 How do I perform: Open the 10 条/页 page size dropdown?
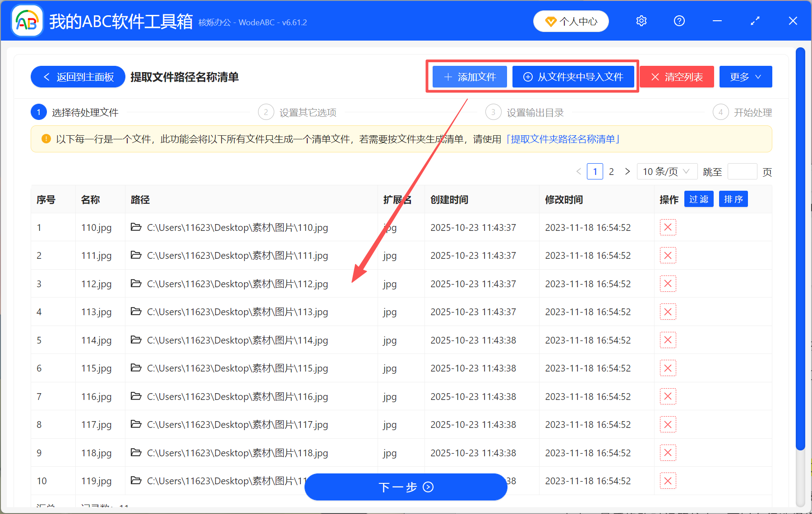pyautogui.click(x=667, y=171)
